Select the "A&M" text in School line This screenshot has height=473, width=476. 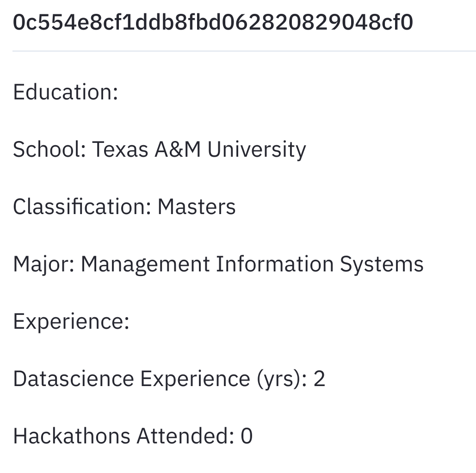178,149
